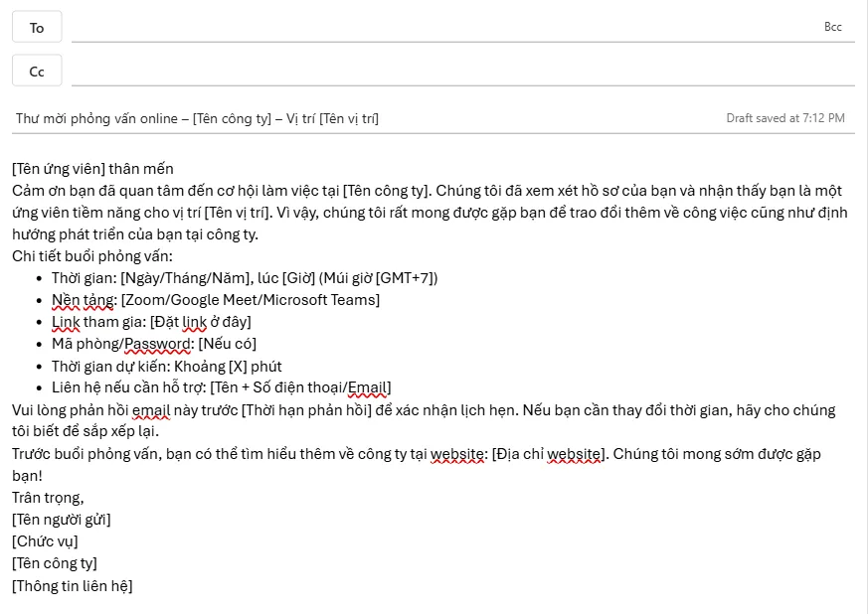The width and height of the screenshot is (868, 614).
Task: Click the To recipients input field
Action: (x=442, y=27)
